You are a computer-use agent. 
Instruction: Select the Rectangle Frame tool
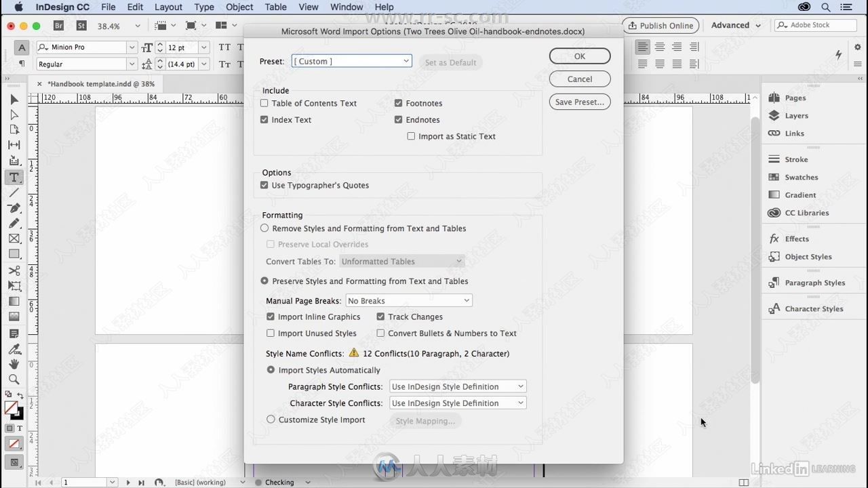tap(14, 239)
